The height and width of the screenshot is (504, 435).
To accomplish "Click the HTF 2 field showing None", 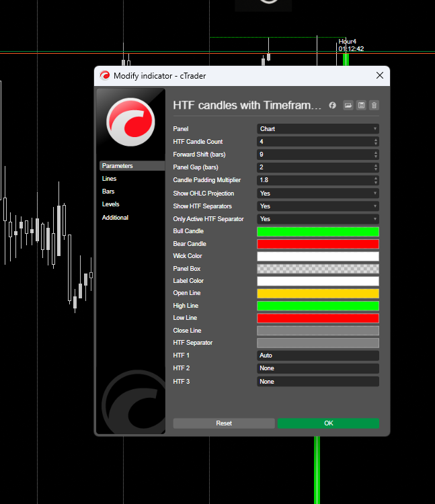I will click(318, 368).
